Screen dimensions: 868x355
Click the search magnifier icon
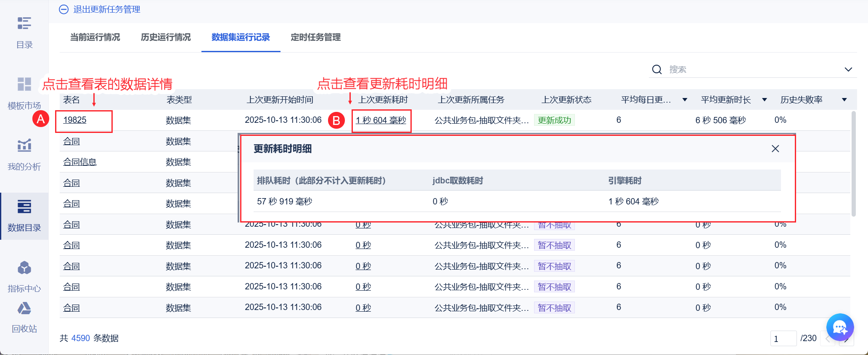click(657, 69)
